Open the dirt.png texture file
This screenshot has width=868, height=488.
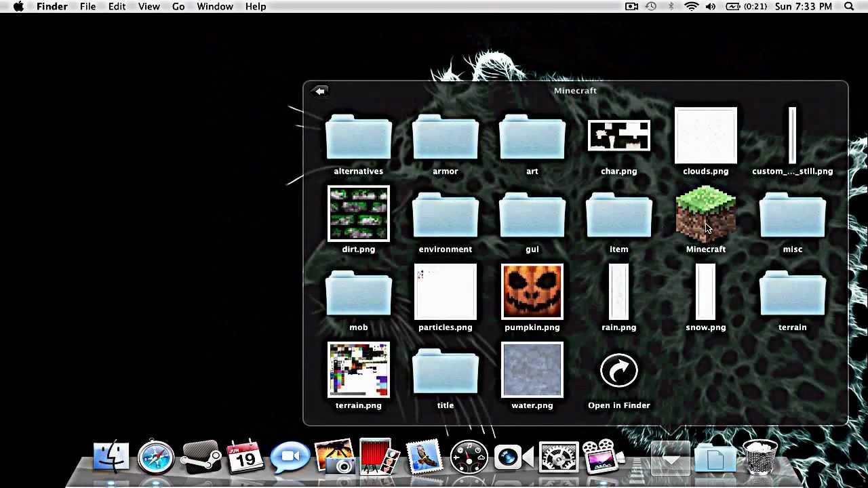tap(358, 213)
